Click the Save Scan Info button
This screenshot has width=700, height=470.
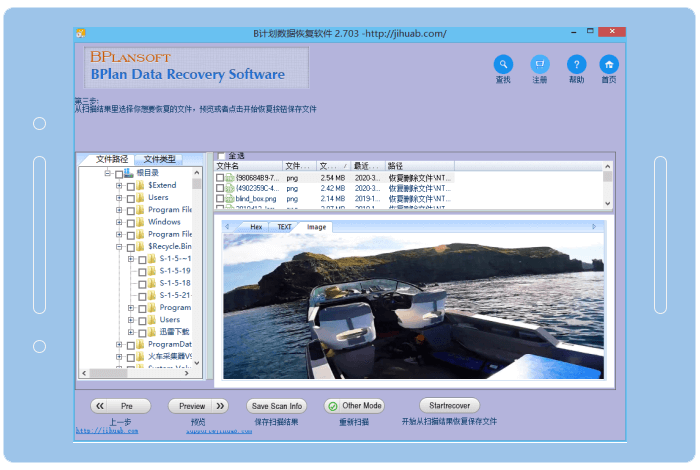276,406
